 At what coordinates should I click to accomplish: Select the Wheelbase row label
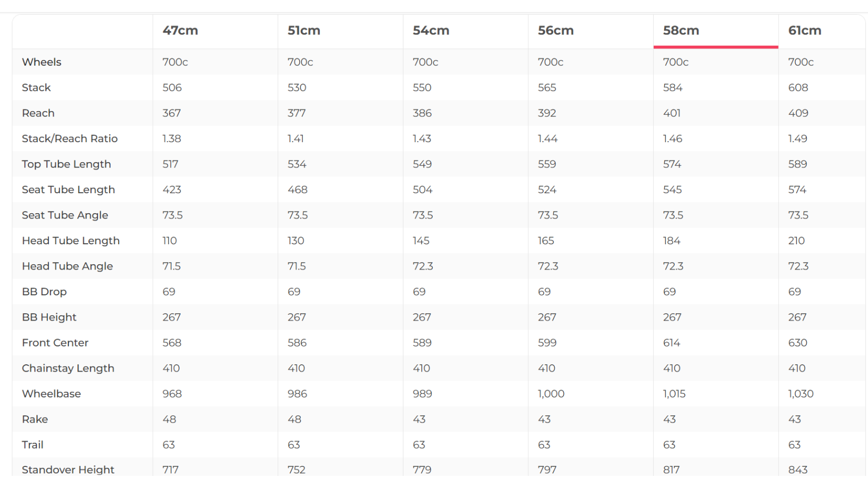point(51,394)
